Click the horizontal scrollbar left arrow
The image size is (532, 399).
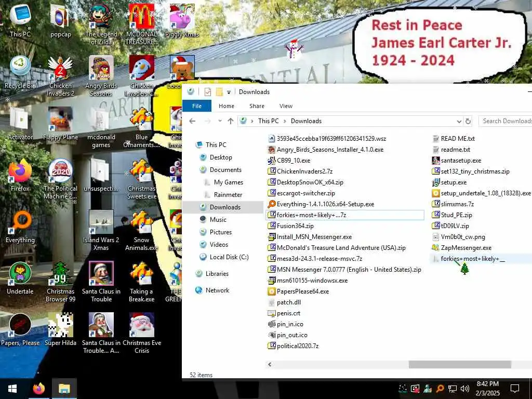[270, 364]
